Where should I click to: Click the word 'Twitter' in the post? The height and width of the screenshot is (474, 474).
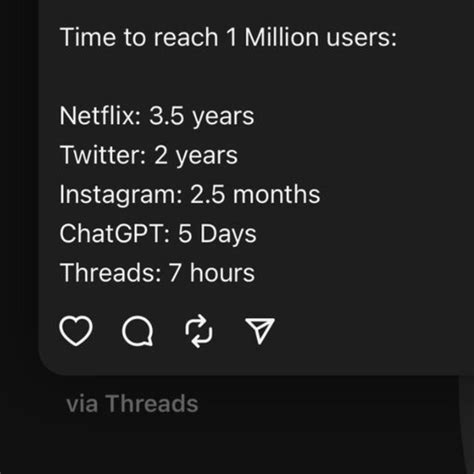(x=100, y=155)
